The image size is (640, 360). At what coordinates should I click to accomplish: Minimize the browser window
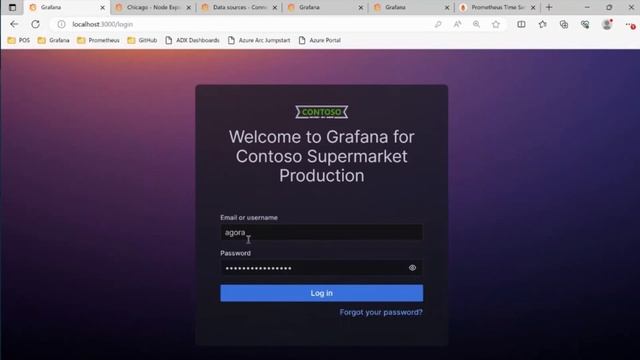click(x=587, y=7)
